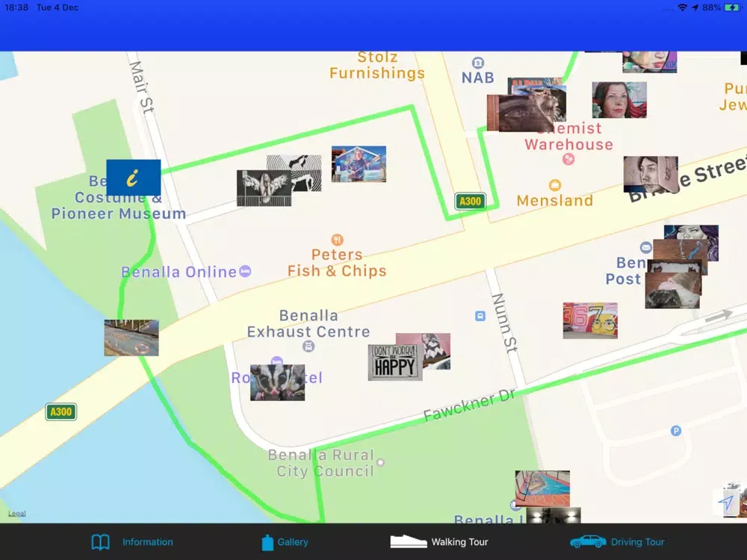Screen dimensions: 747x560
Task: Tap the post office mail icon
Action: coord(645,247)
